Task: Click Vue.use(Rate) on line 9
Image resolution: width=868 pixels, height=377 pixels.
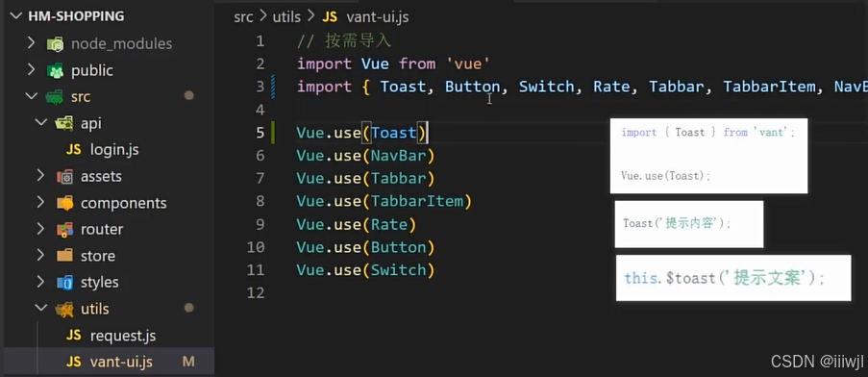Action: click(357, 225)
